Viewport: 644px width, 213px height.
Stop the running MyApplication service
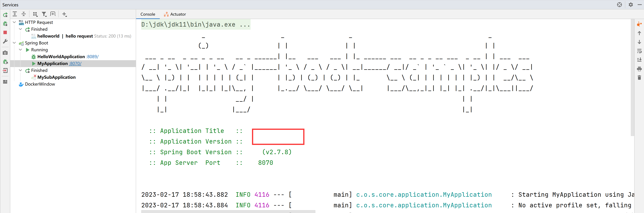coord(5,33)
